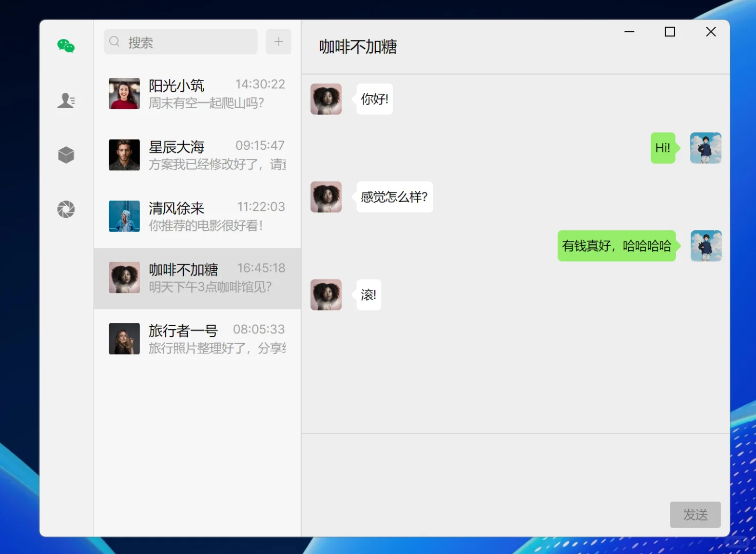Click the 你好! message bubble

click(374, 99)
